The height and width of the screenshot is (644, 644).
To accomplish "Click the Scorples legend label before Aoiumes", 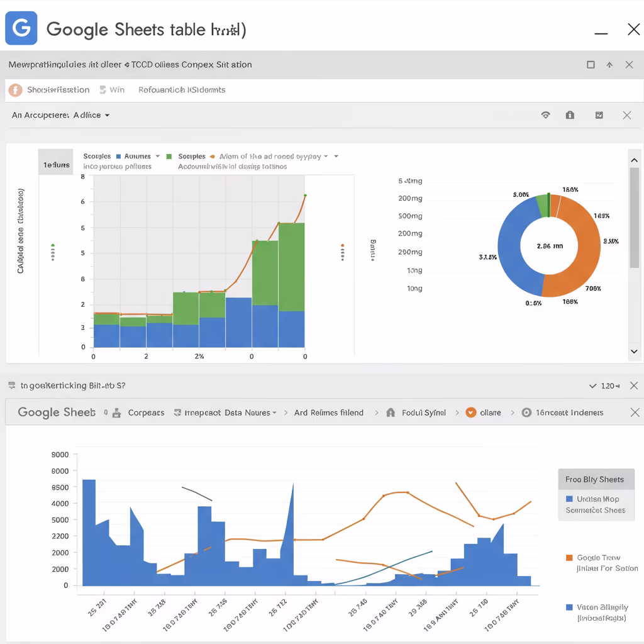I will [x=97, y=156].
